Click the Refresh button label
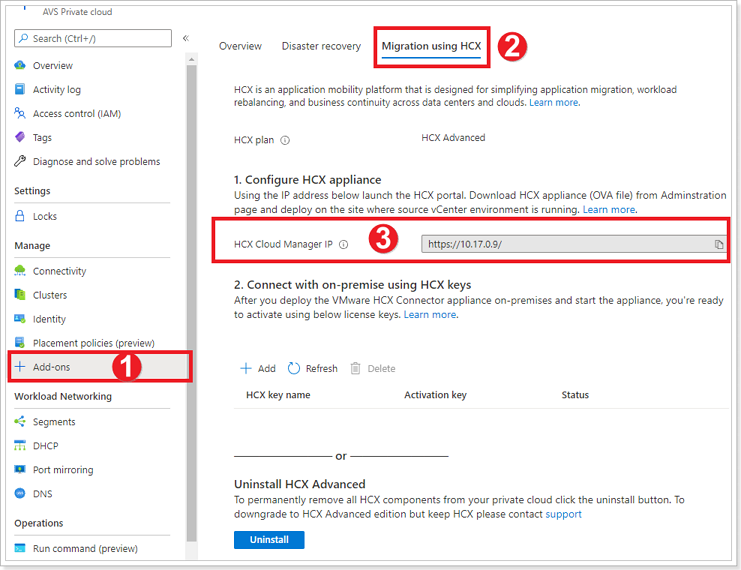Image resolution: width=741 pixels, height=570 pixels. click(321, 369)
